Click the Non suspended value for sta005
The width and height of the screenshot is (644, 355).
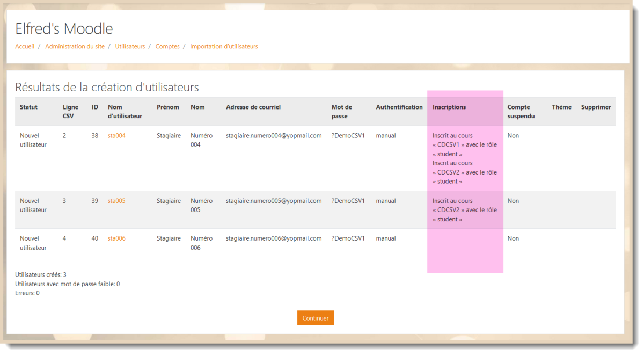click(x=513, y=201)
